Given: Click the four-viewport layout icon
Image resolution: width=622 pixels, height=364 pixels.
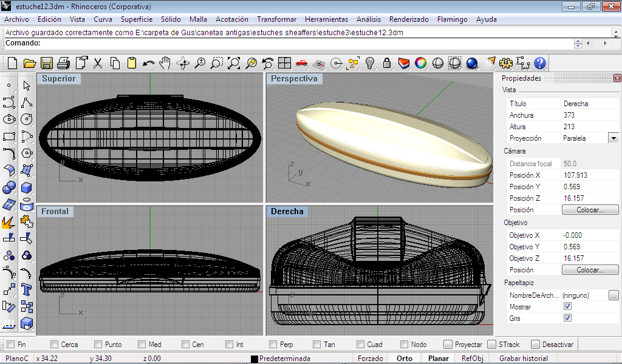Looking at the screenshot, I should coord(284,63).
